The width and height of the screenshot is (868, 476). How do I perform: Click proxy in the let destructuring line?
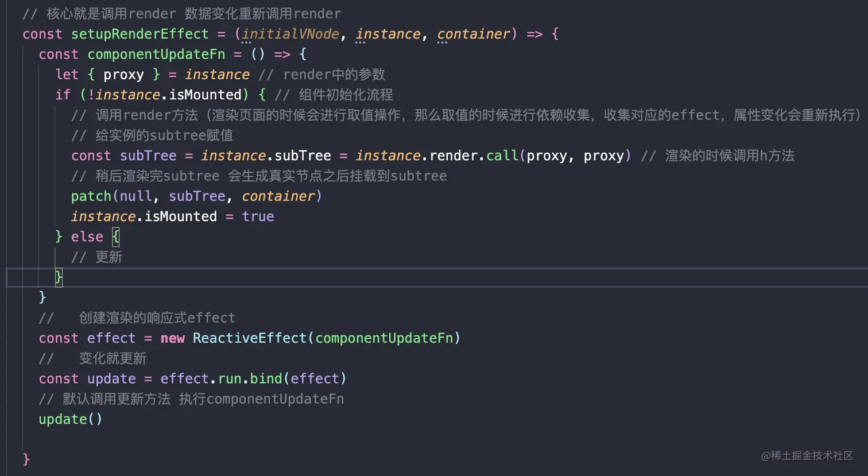pos(123,75)
